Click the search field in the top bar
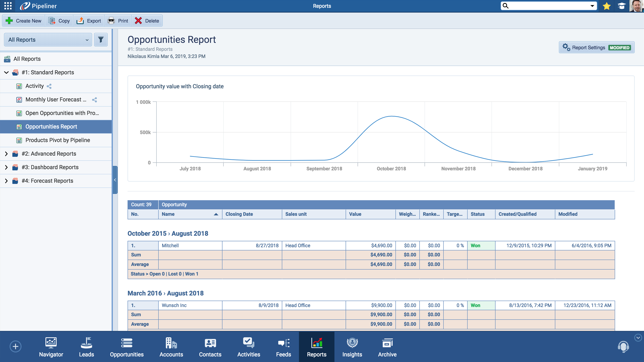 548,6
